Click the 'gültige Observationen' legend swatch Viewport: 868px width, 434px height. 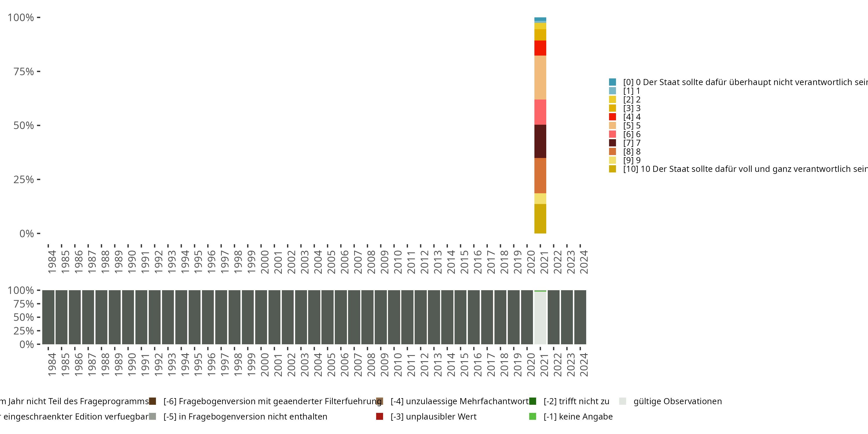[622, 401]
